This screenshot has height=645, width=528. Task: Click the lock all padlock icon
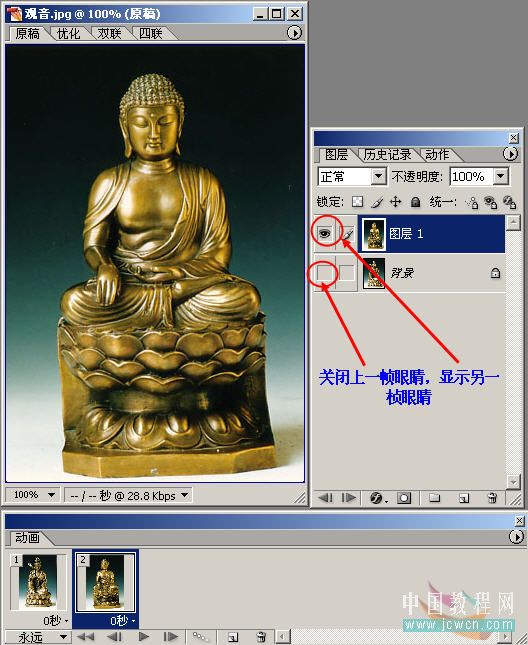[x=416, y=202]
